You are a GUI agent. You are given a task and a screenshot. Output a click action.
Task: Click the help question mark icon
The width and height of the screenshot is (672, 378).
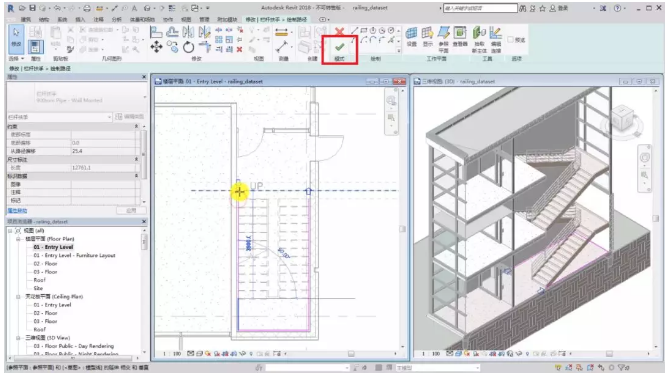[x=617, y=8]
